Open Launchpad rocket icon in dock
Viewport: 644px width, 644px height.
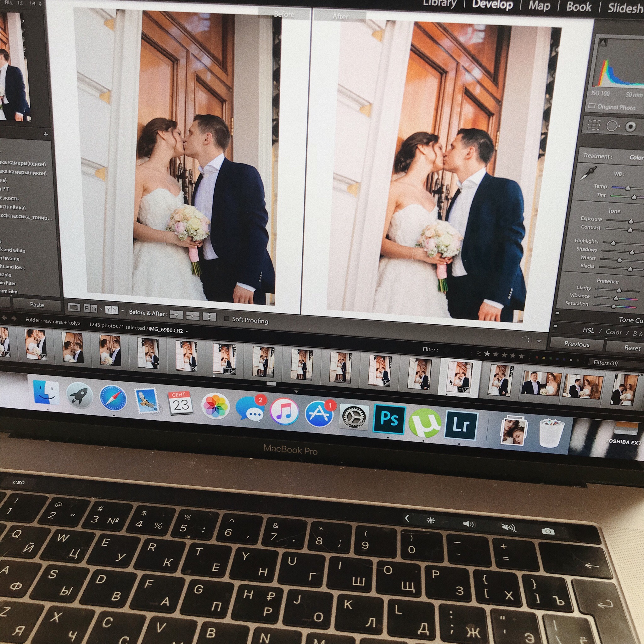[79, 395]
